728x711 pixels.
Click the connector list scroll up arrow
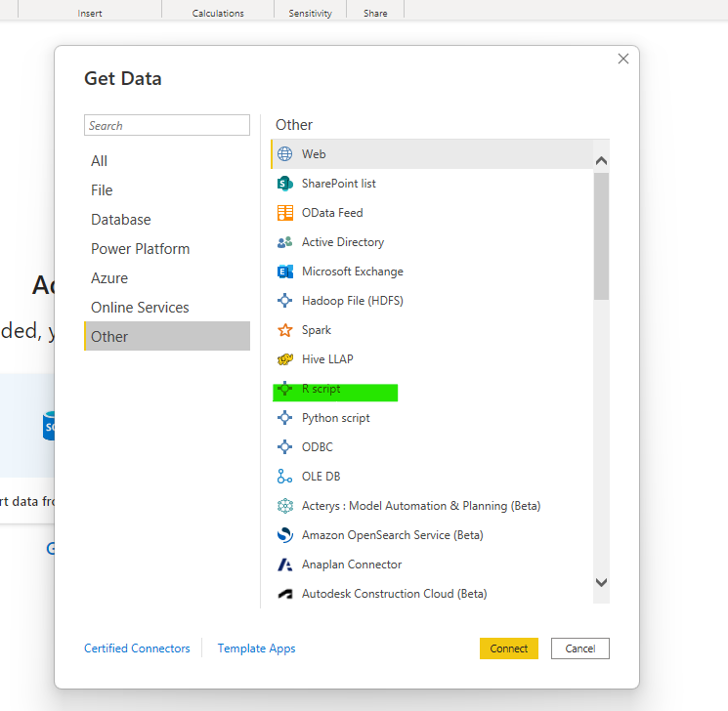point(601,160)
